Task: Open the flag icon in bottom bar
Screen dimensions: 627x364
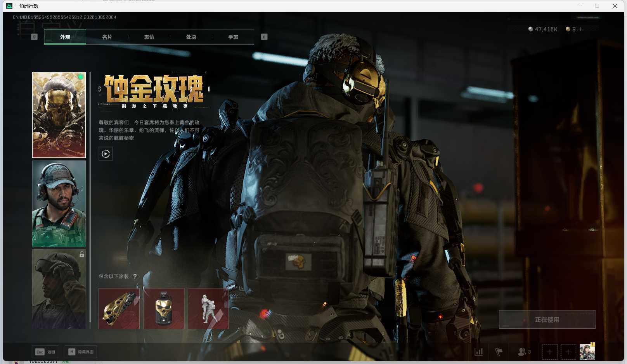Action: (499, 352)
